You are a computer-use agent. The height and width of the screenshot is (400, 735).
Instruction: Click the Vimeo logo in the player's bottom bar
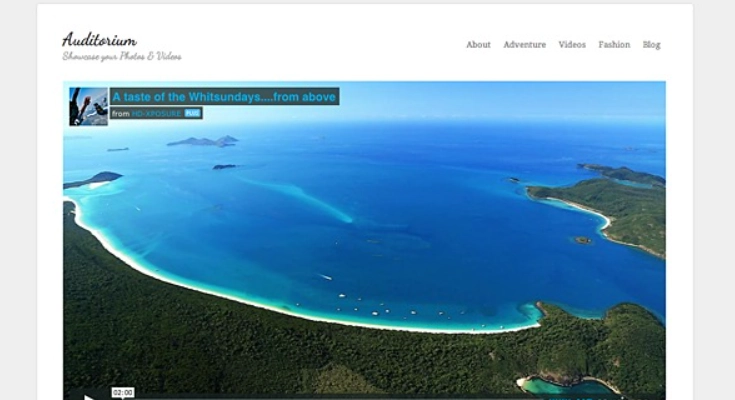point(570,398)
